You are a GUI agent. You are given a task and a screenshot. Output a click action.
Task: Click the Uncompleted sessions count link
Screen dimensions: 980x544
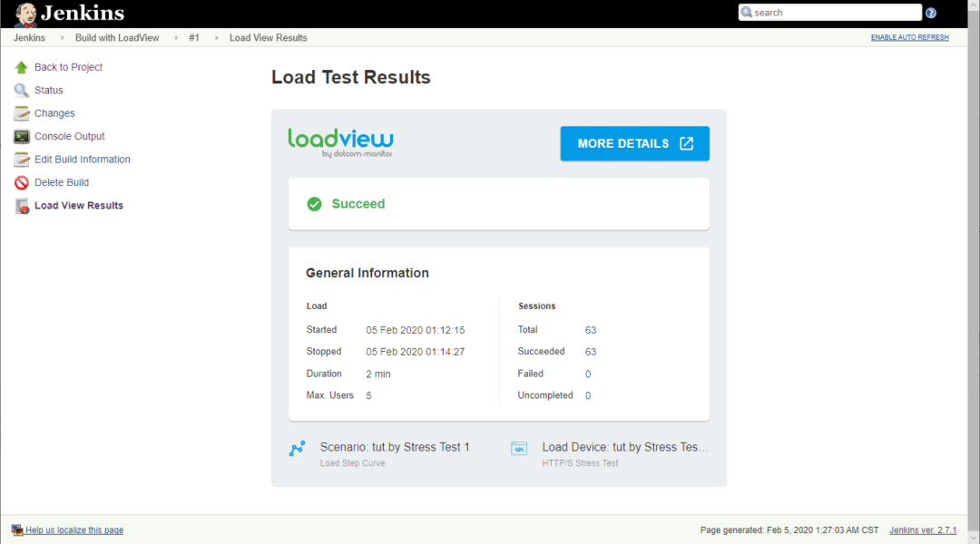pos(587,394)
